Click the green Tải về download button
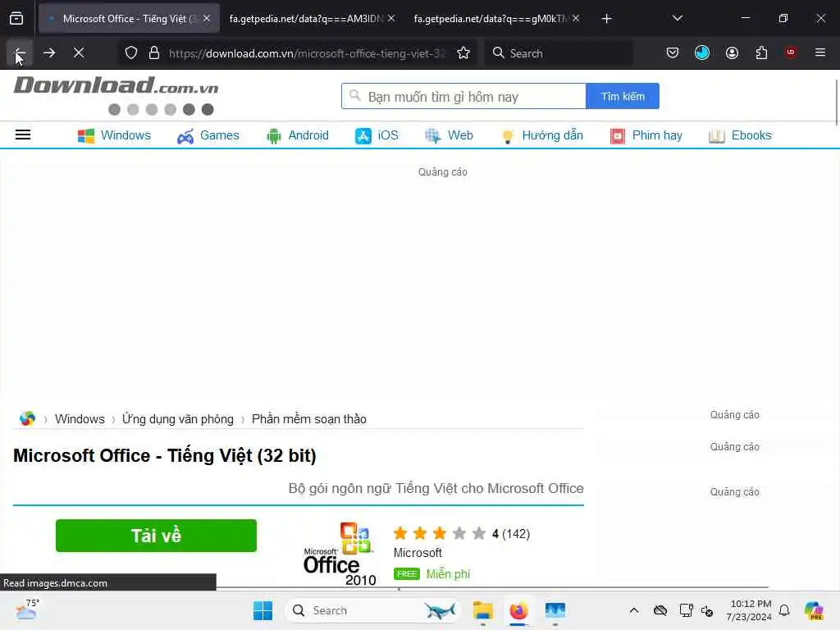 pyautogui.click(x=156, y=535)
